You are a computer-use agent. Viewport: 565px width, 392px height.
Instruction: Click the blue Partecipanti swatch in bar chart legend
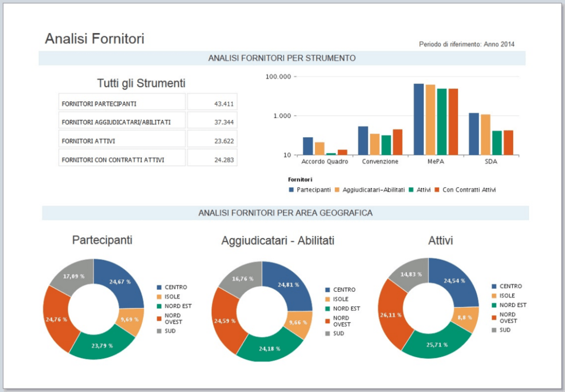tap(292, 190)
